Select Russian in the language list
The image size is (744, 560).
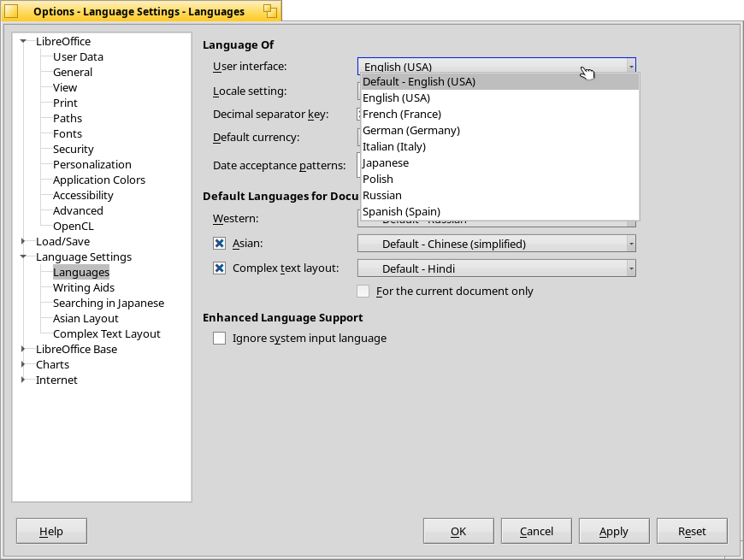pos(500,196)
